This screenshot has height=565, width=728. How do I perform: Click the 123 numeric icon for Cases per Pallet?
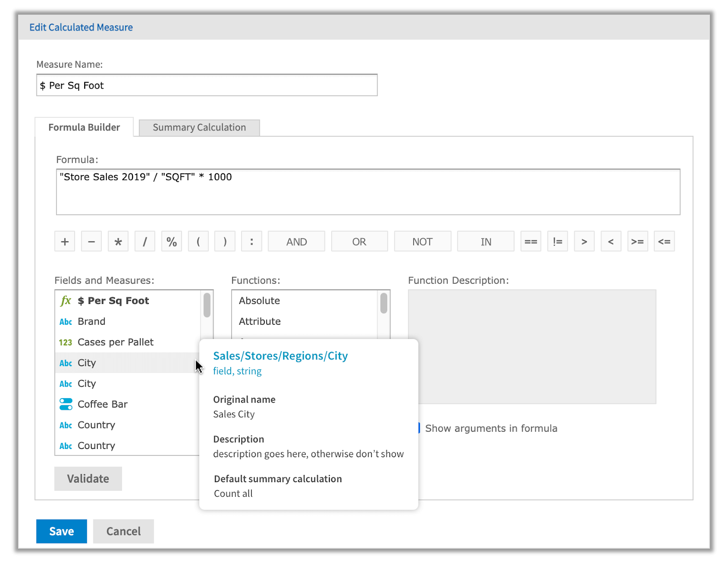pyautogui.click(x=66, y=343)
